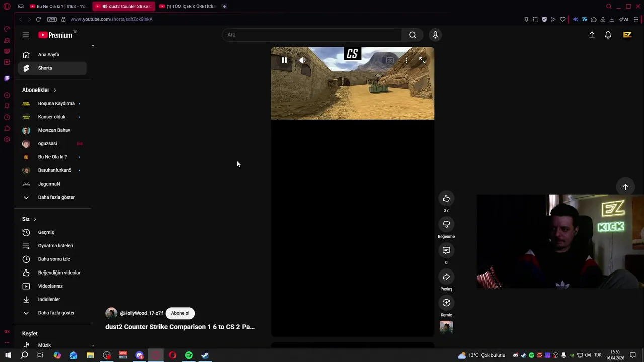The width and height of the screenshot is (644, 362).
Task: Enter fullscreen for the Short
Action: coord(422,60)
